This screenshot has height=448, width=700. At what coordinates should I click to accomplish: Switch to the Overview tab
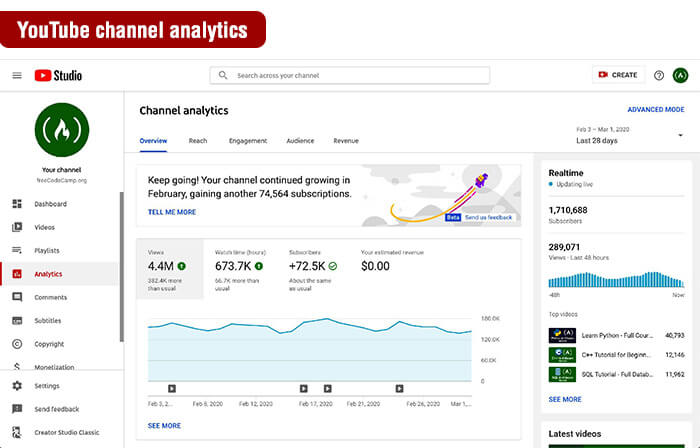click(x=153, y=141)
